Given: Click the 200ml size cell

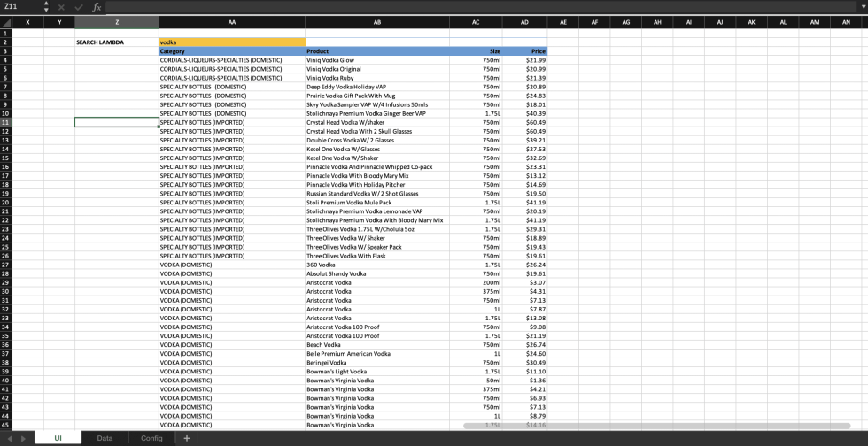Looking at the screenshot, I should (477, 282).
